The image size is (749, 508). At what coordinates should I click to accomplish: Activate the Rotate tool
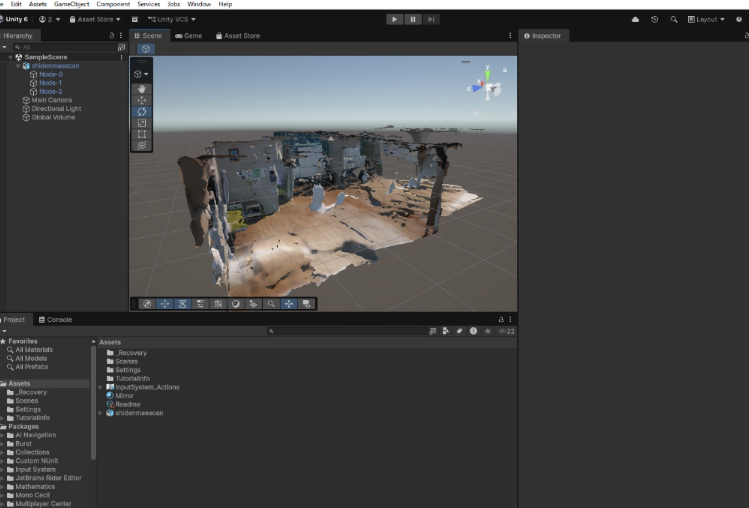coord(142,111)
